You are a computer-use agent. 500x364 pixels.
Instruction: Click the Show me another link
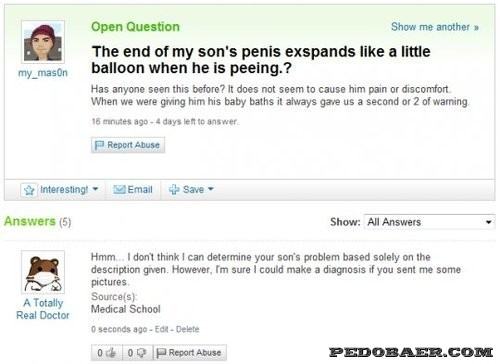pos(435,27)
